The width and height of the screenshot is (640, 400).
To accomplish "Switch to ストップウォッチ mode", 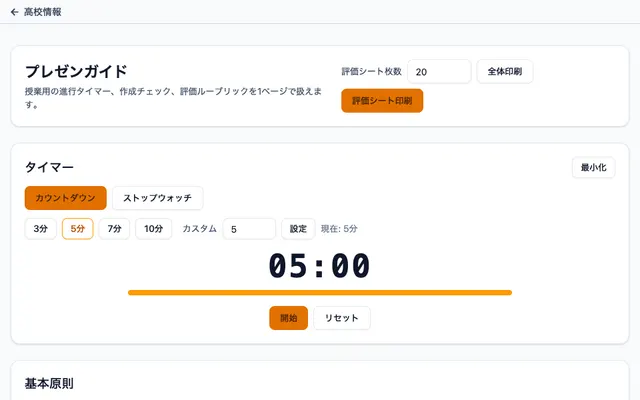I will tap(158, 198).
